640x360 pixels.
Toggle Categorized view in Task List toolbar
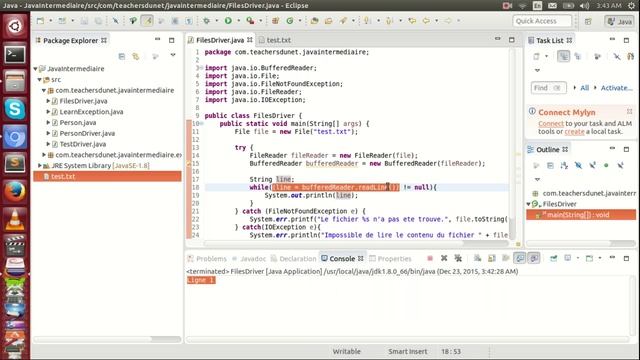click(563, 56)
